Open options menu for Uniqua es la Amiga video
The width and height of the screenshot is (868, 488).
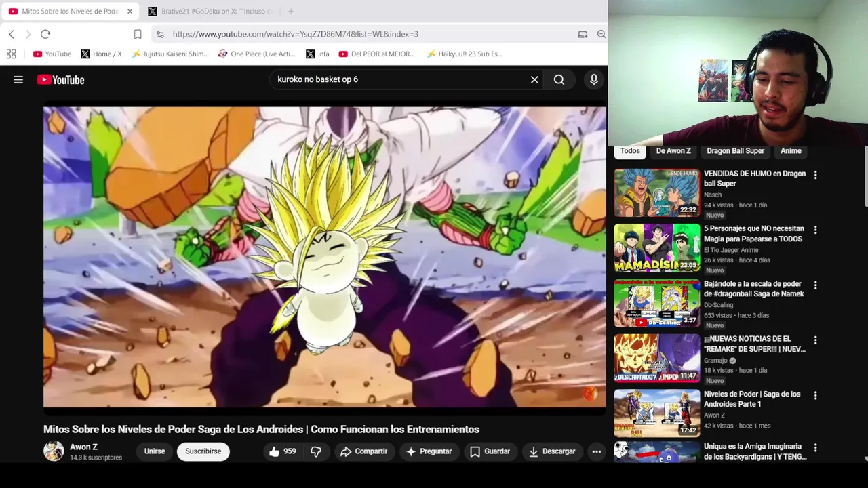point(815,448)
